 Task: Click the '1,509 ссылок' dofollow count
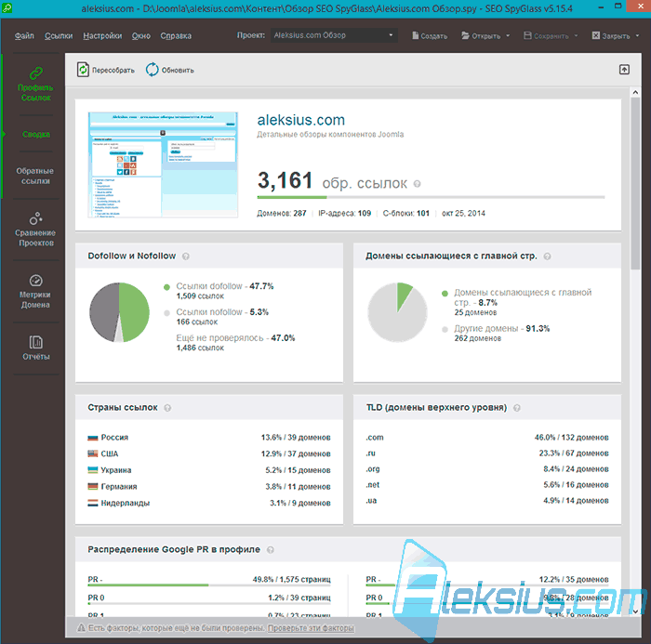point(200,296)
